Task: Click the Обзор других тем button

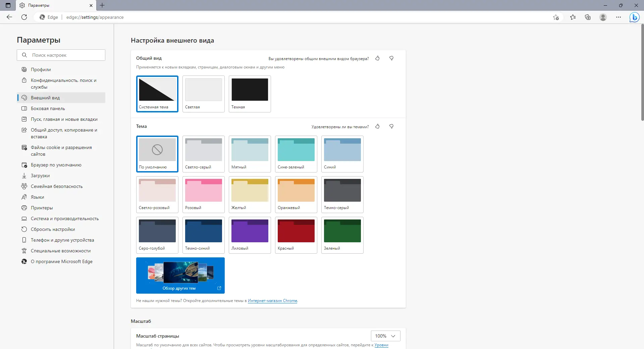Action: pos(180,275)
